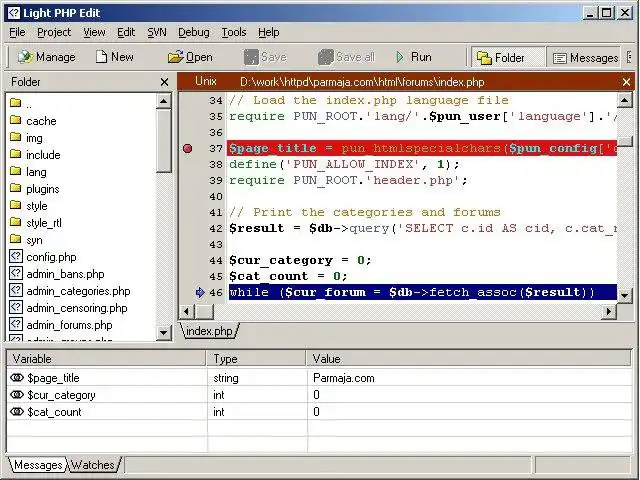Screen dimensions: 640x480
Task: Select the syn folder
Action: 26,240
